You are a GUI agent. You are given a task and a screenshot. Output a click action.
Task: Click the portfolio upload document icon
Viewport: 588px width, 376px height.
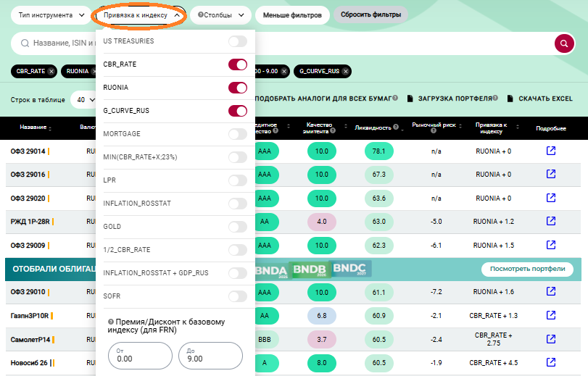410,99
